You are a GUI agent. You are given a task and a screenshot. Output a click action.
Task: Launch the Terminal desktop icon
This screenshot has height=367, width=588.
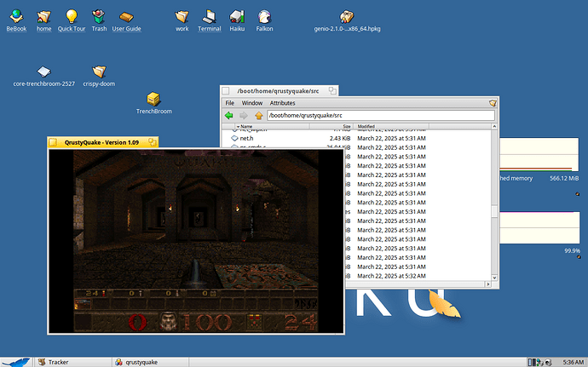(x=210, y=16)
